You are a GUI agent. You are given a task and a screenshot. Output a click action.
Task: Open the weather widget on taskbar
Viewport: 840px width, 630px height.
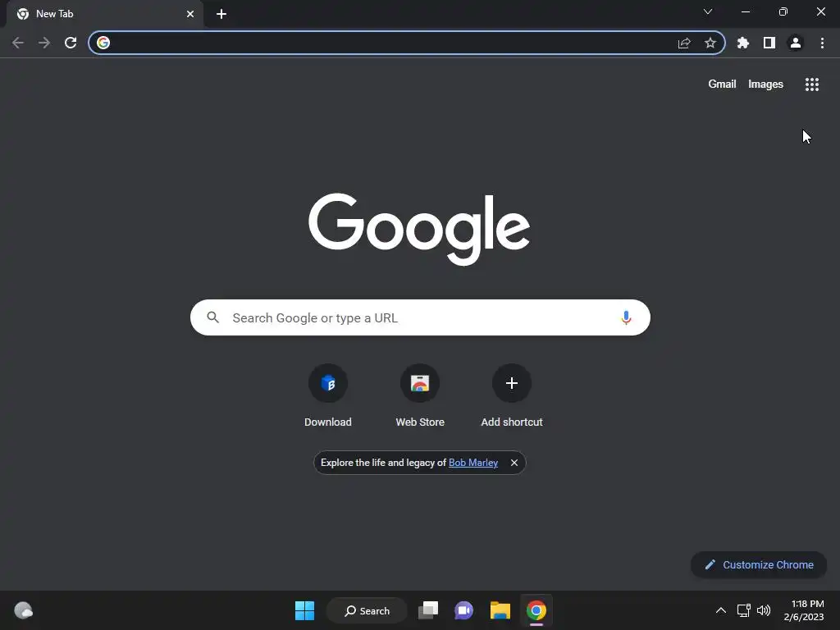[x=23, y=610]
